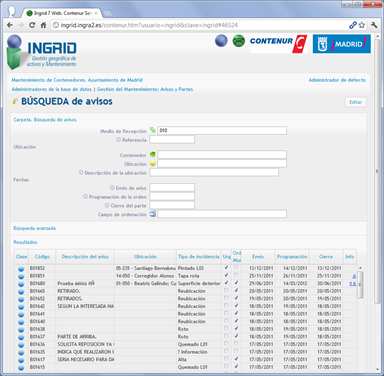The width and height of the screenshot is (384, 376).
Task: Toggle Ord. Mun checkbox for row B01852
Action: 236,267
